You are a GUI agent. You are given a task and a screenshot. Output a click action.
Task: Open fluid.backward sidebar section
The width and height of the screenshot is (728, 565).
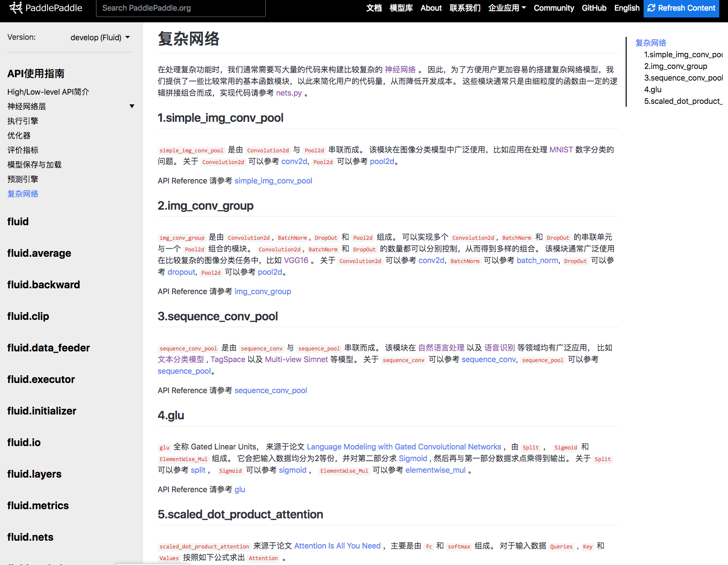tap(44, 285)
